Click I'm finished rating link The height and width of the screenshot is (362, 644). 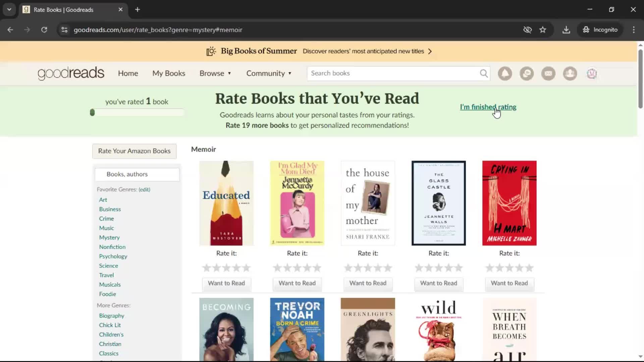click(488, 107)
